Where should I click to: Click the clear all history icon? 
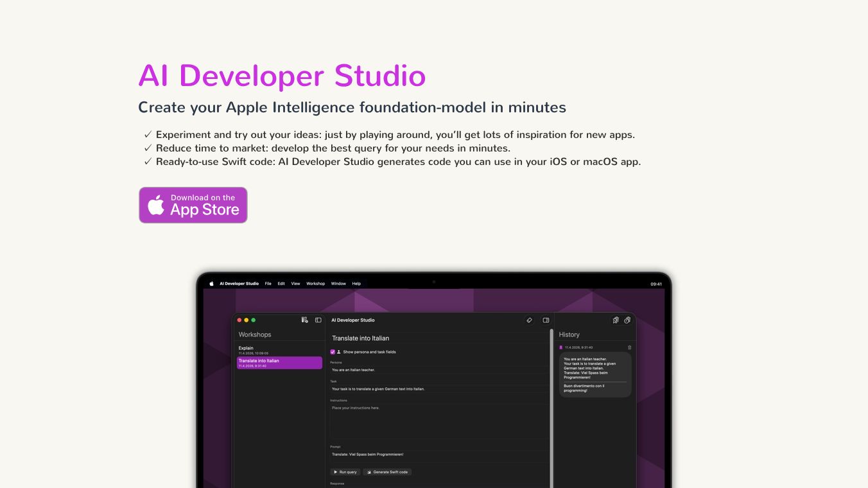pos(627,320)
